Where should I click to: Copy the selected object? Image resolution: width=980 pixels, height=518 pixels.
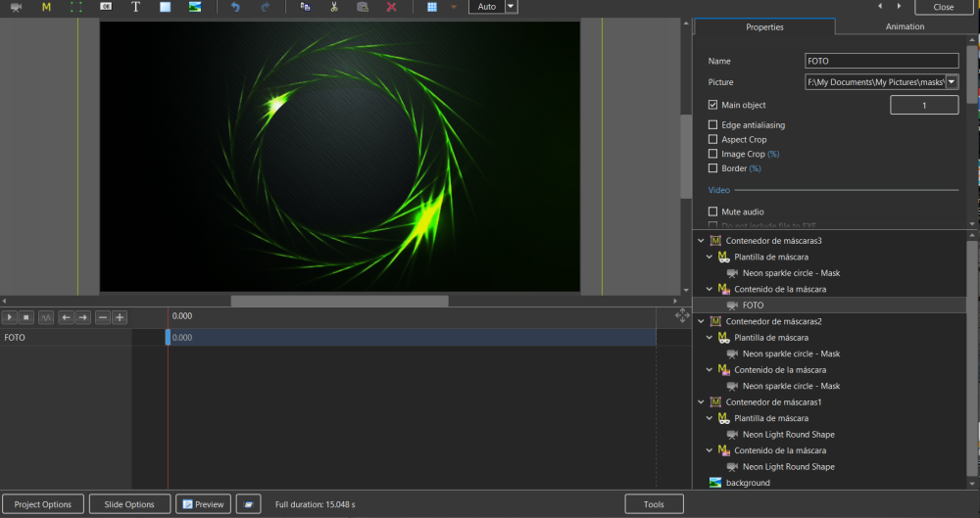tap(305, 7)
